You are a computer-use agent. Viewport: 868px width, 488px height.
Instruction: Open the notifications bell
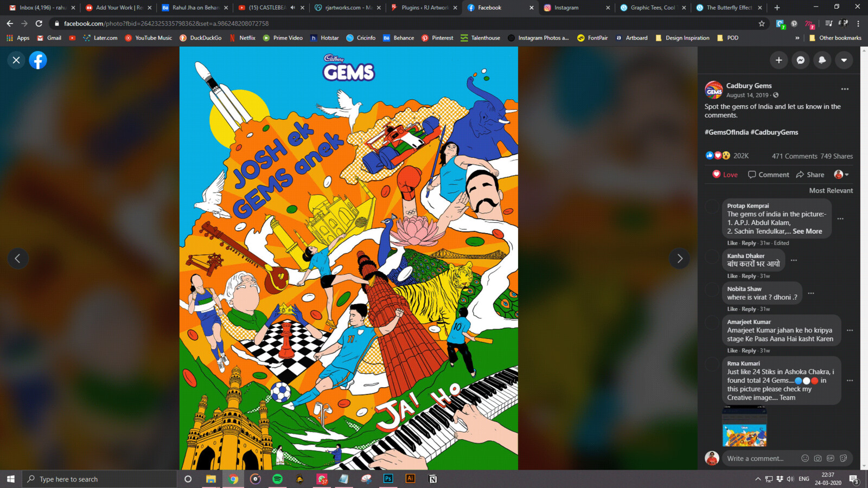[x=822, y=60]
